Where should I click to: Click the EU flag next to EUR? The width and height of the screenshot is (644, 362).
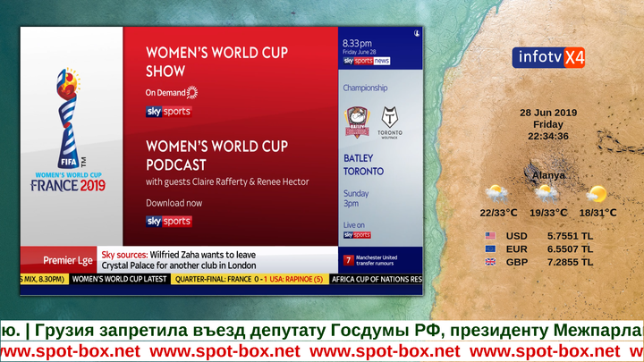490,248
